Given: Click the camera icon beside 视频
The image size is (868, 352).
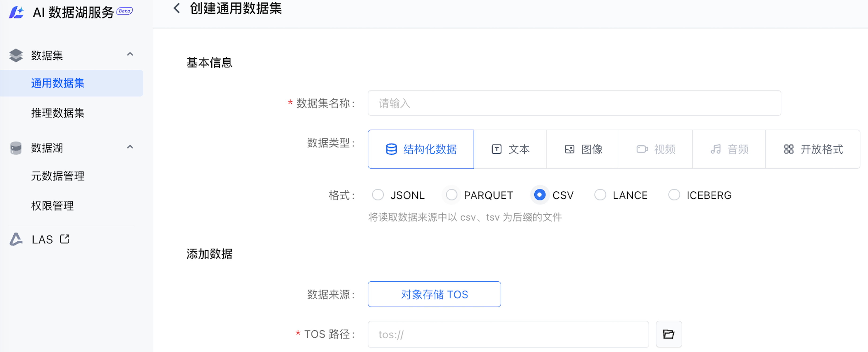Looking at the screenshot, I should (642, 149).
